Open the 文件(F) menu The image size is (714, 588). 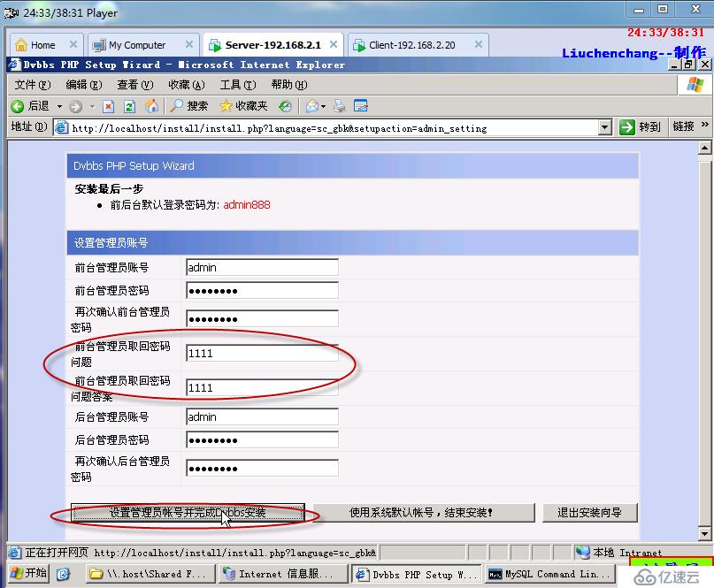point(33,85)
